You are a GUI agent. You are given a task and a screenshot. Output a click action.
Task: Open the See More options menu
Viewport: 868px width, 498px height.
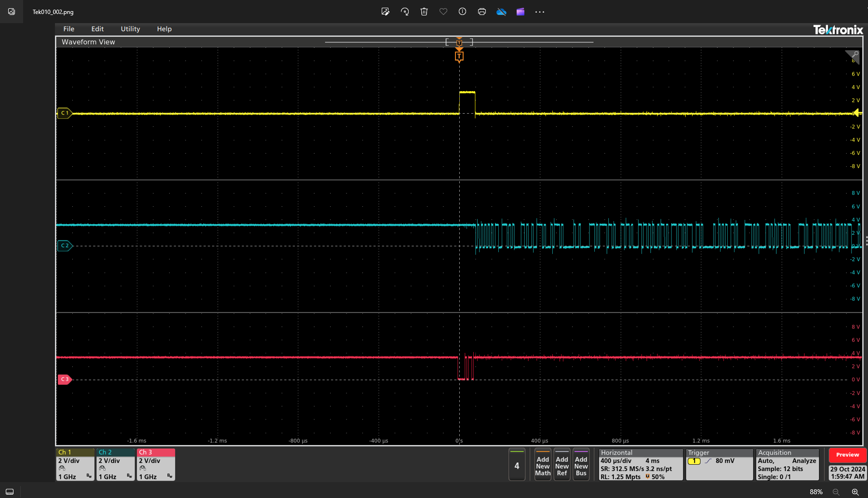tap(539, 12)
